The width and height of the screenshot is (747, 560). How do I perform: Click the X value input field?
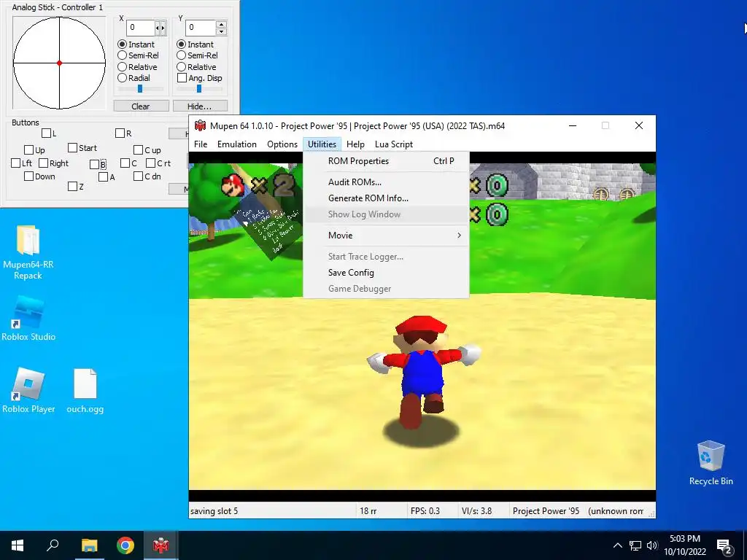(141, 28)
